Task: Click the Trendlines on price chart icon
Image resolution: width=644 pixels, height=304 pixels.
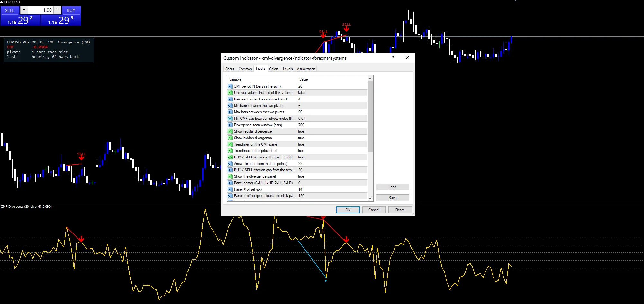Action: pos(230,151)
